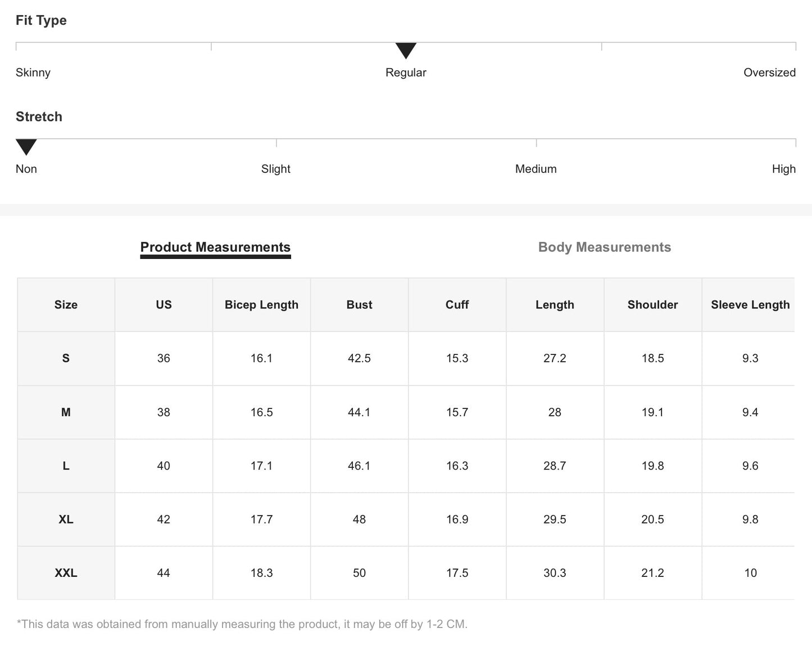Select the S size row label

[x=66, y=358]
